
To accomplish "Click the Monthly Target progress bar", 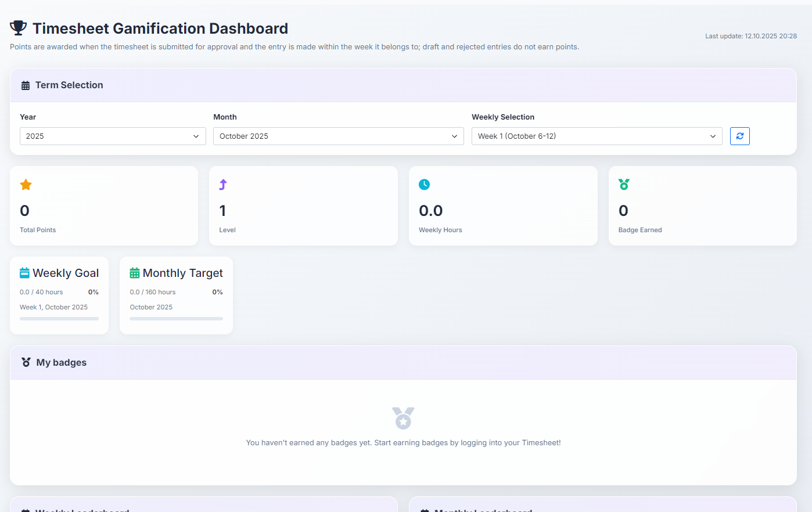I will click(176, 318).
